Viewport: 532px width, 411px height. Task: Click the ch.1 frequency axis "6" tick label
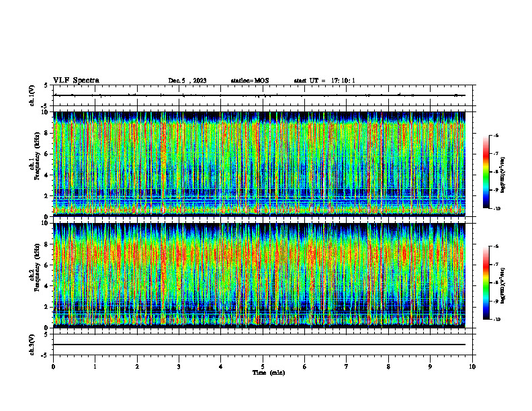(47, 154)
